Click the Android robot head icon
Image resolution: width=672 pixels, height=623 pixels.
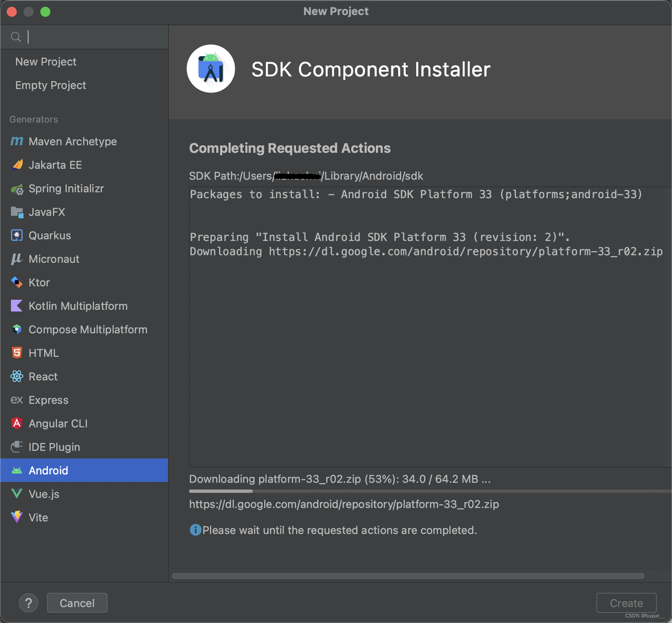click(17, 471)
